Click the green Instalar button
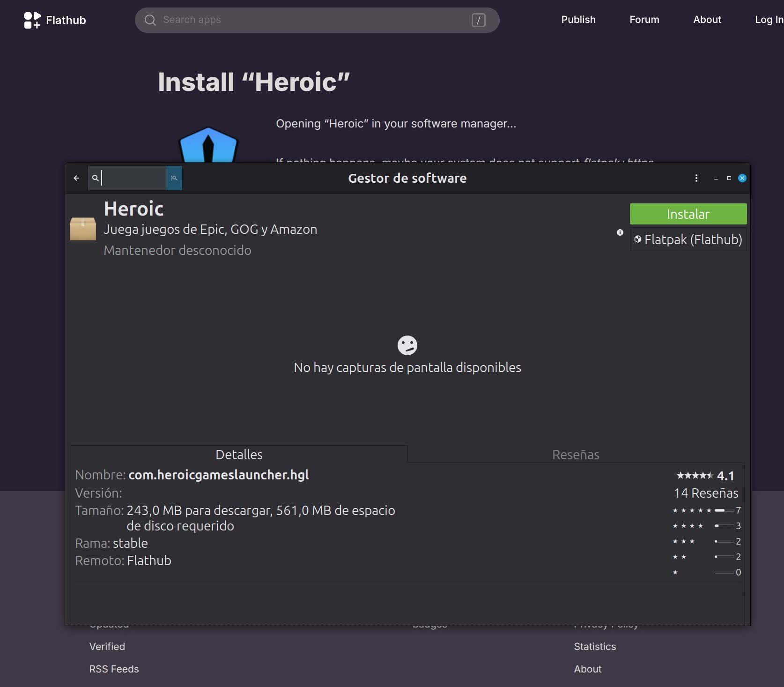The image size is (784, 687). click(x=688, y=214)
